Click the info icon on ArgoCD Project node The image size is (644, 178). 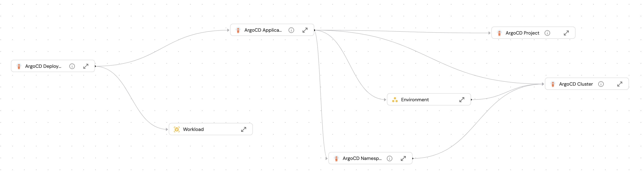pyautogui.click(x=547, y=33)
